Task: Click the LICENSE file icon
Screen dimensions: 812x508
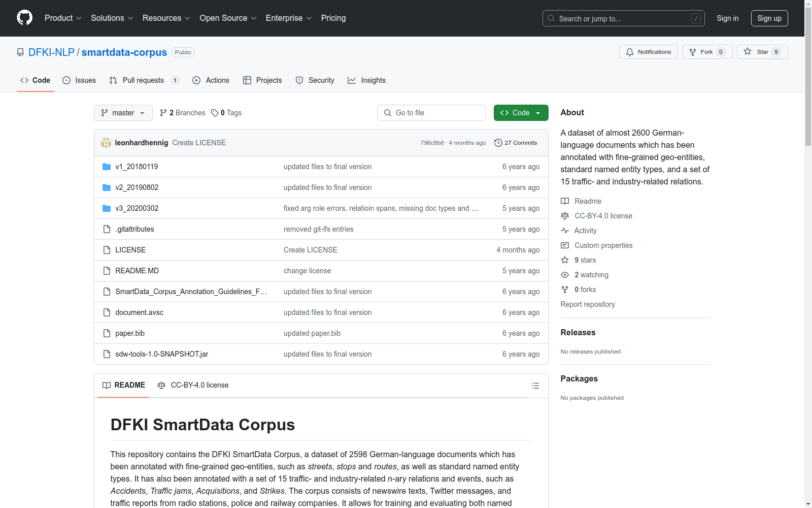Action: [107, 250]
